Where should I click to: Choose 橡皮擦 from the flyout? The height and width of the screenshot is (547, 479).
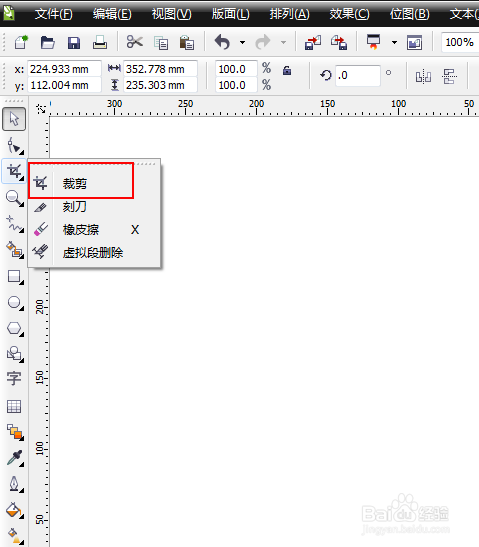(x=94, y=230)
